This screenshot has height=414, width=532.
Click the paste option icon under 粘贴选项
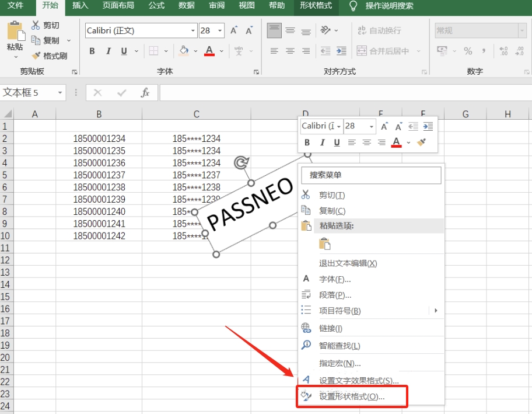pyautogui.click(x=325, y=244)
